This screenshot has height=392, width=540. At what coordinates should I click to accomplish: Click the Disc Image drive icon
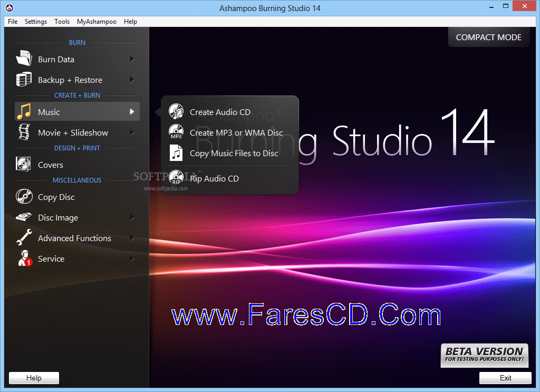24,217
